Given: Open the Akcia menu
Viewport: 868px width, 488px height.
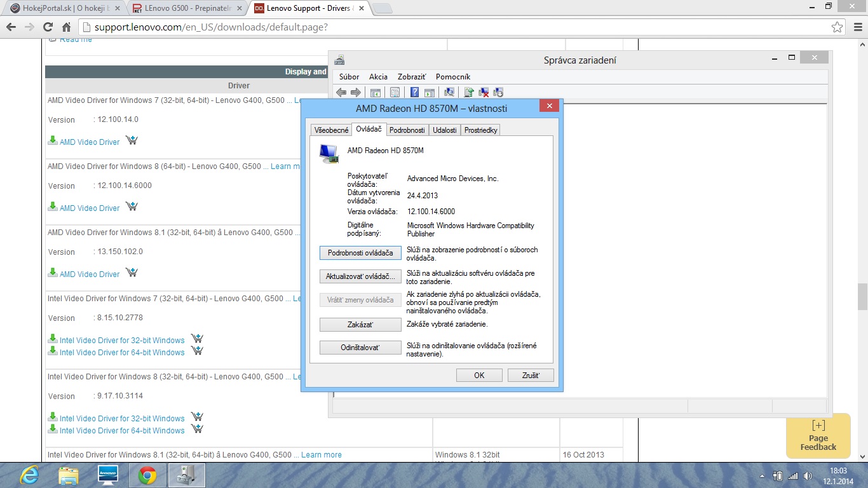Looking at the screenshot, I should (378, 76).
